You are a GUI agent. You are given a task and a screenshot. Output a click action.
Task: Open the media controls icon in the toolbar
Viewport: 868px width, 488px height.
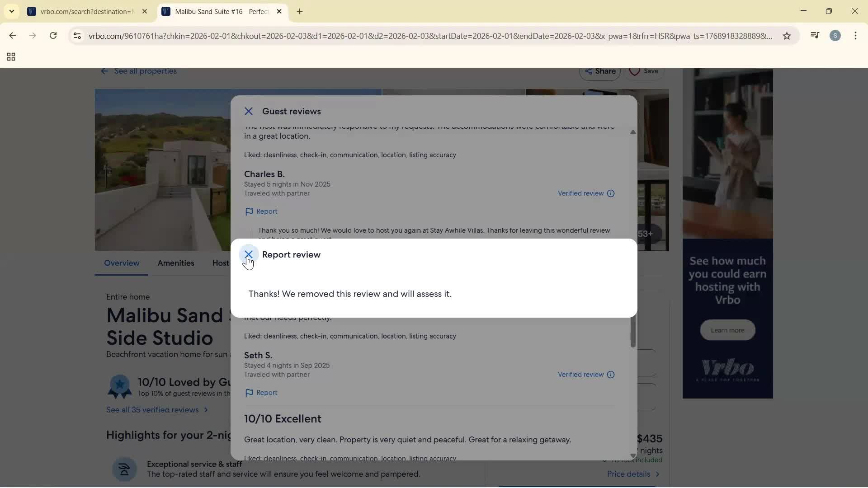pyautogui.click(x=815, y=35)
